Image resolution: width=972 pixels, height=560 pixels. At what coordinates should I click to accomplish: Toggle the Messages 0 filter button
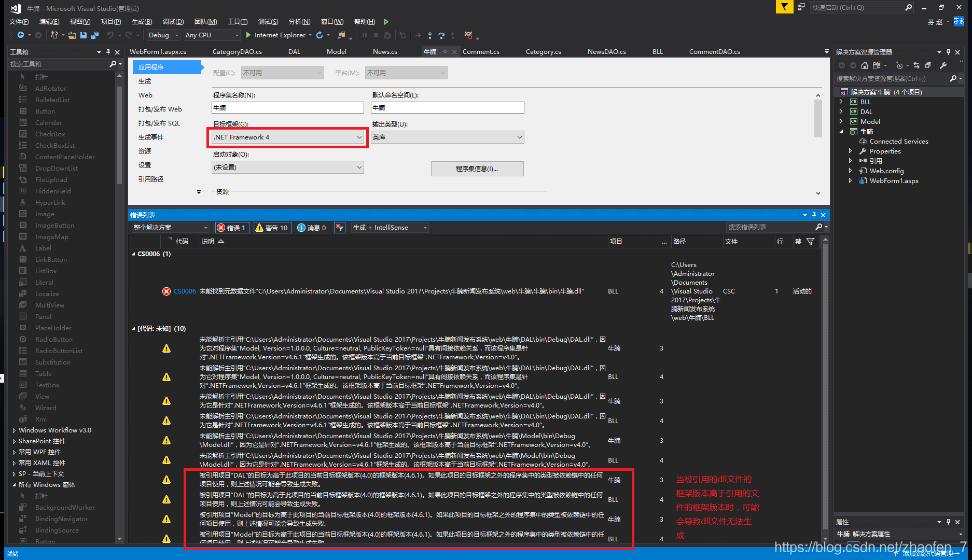(x=312, y=228)
